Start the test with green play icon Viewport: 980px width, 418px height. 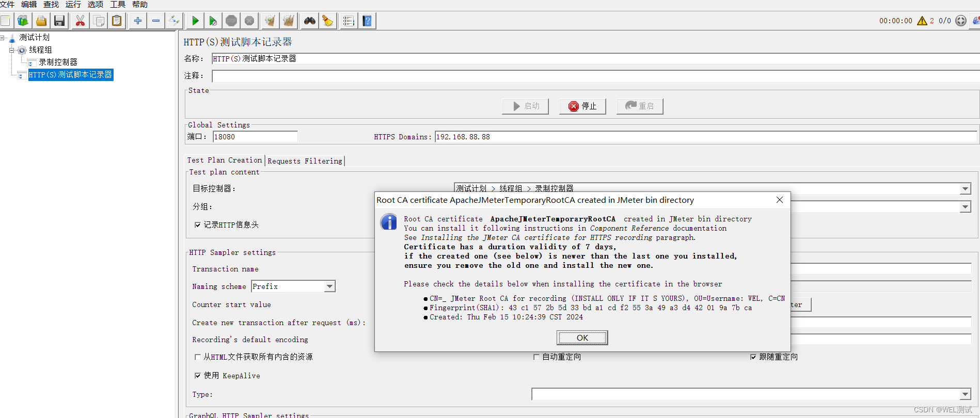pyautogui.click(x=195, y=21)
